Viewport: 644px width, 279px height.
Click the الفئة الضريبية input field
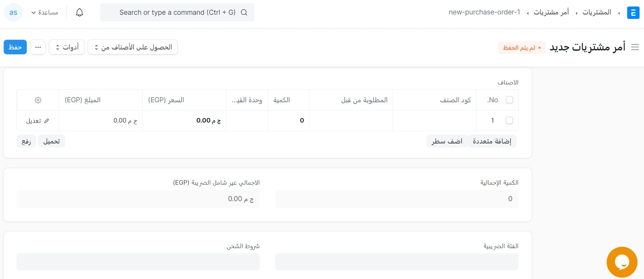[x=397, y=262]
